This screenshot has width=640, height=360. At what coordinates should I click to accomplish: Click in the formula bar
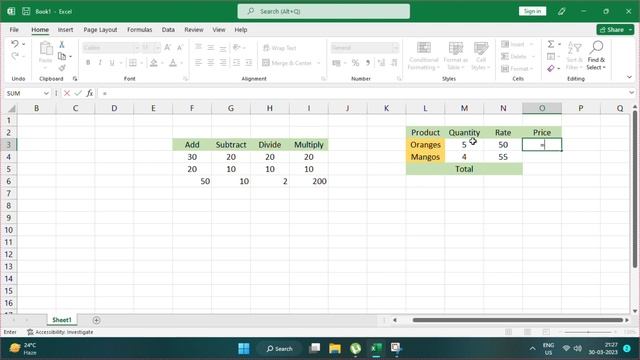363,93
